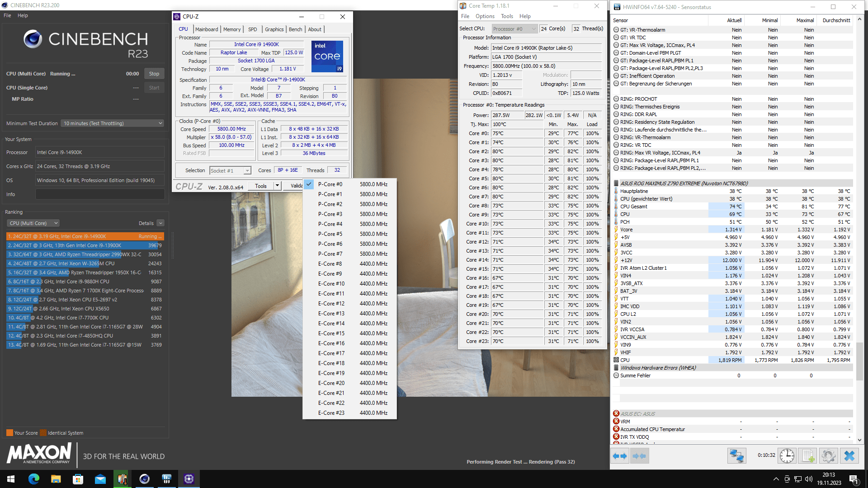Select E-Core #8 in CPU-Z core list
Screen dimensions: 868x488
349,264
